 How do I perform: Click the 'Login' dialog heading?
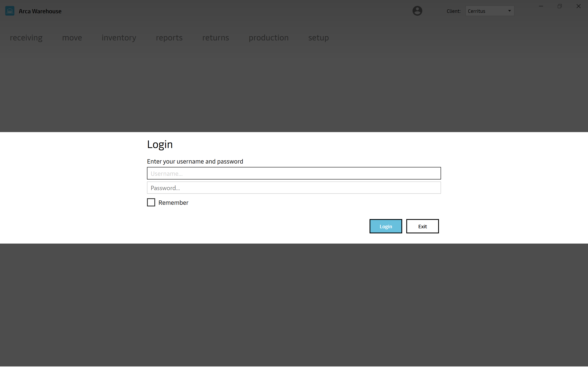click(160, 145)
